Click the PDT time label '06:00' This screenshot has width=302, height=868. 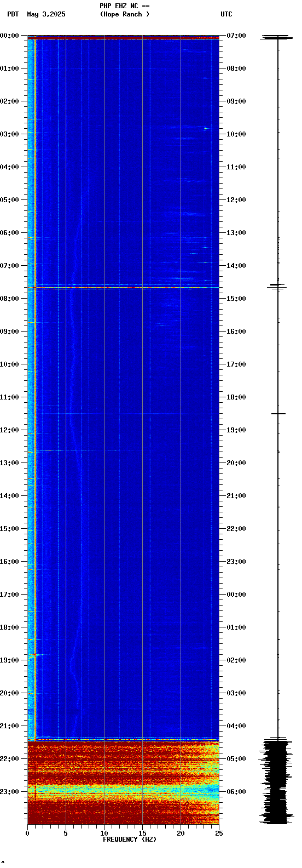(9, 233)
